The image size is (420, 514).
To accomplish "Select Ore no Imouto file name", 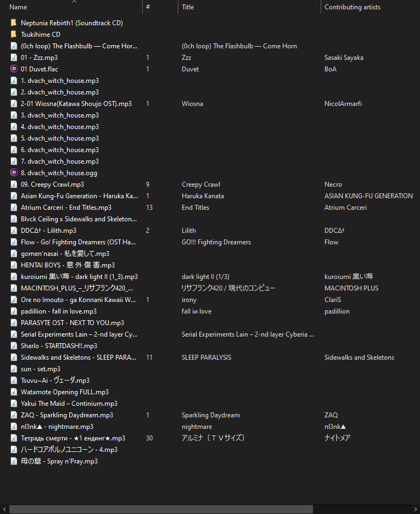I will pyautogui.click(x=78, y=300).
